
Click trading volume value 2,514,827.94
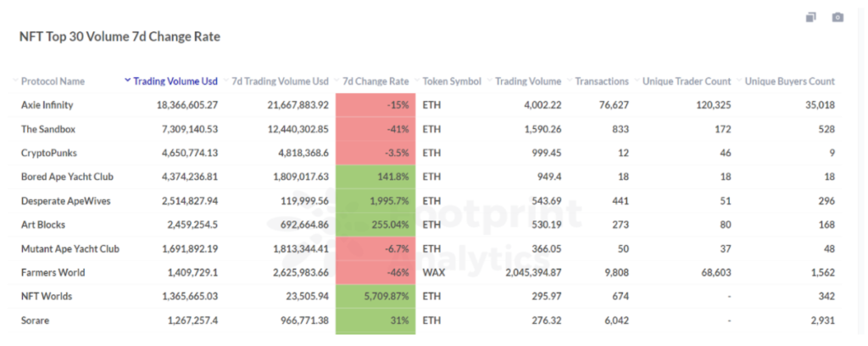tap(190, 200)
